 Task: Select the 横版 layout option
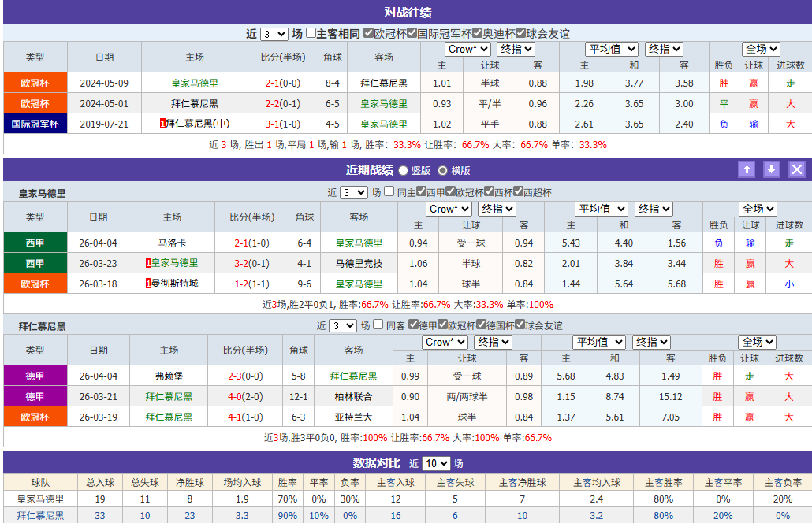coord(443,169)
